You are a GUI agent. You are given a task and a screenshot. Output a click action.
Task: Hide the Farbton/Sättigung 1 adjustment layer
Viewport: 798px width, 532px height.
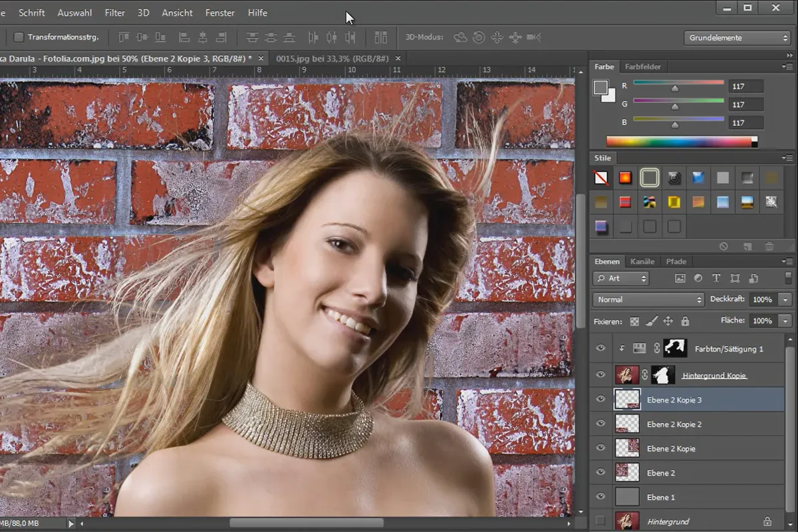coord(601,348)
